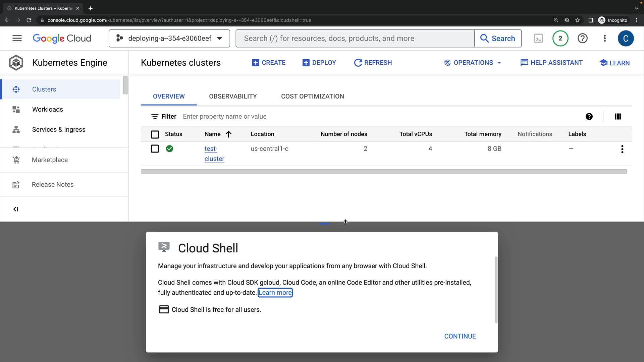The width and height of the screenshot is (644, 362).
Task: Collapse the left navigation sidebar
Action: tap(16, 209)
